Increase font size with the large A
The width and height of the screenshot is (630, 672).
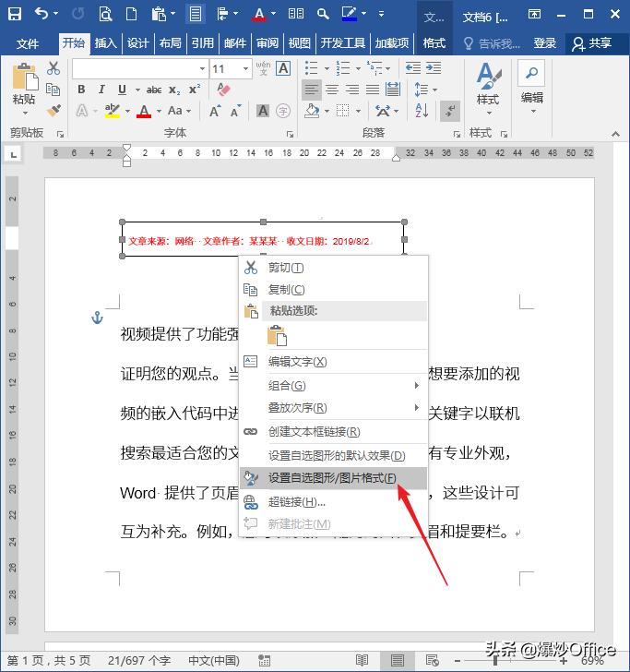[215, 111]
